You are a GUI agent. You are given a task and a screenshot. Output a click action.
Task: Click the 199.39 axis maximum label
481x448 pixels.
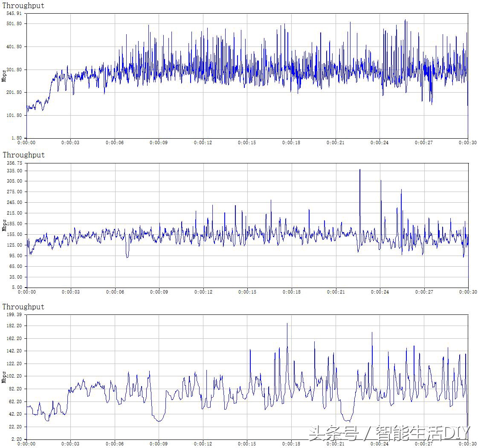(14, 314)
